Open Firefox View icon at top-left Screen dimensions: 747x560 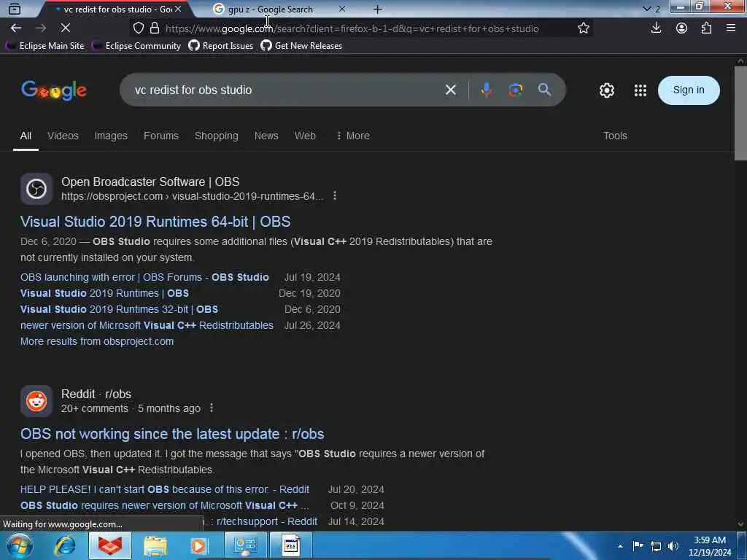coord(15,9)
